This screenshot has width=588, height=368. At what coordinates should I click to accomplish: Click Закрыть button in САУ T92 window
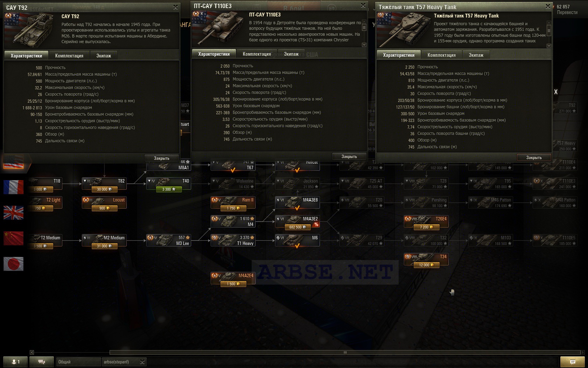(x=162, y=158)
